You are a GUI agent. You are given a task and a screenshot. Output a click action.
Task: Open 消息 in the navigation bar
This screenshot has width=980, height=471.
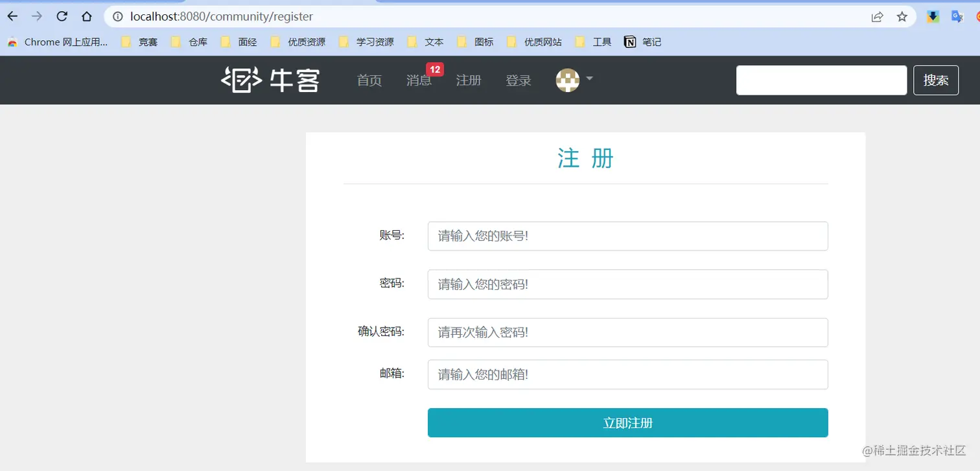click(419, 80)
